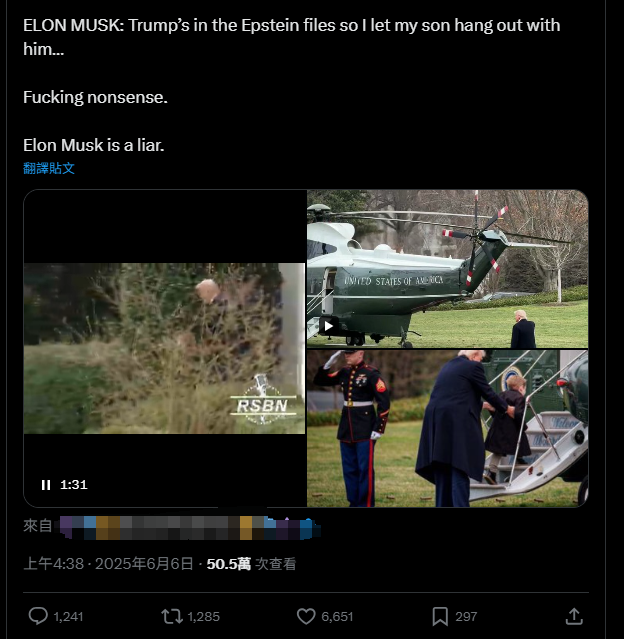Click the post text about Elon Musk
The image size is (624, 639).
click(292, 85)
